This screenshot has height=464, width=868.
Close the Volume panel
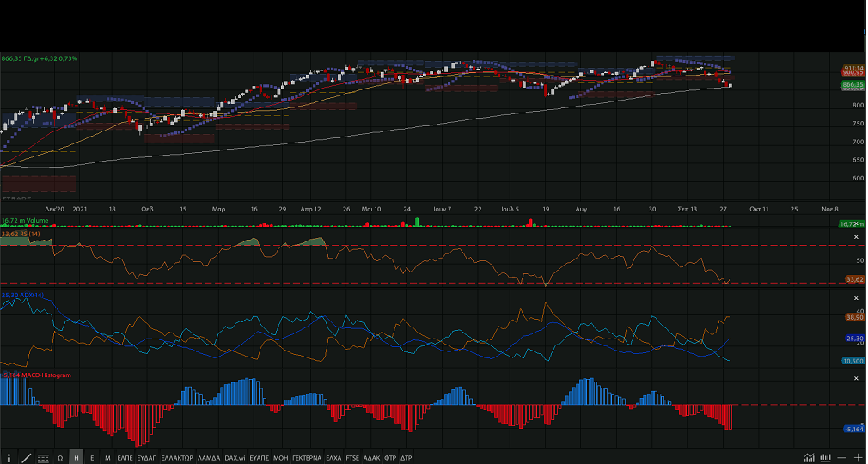coord(856,223)
